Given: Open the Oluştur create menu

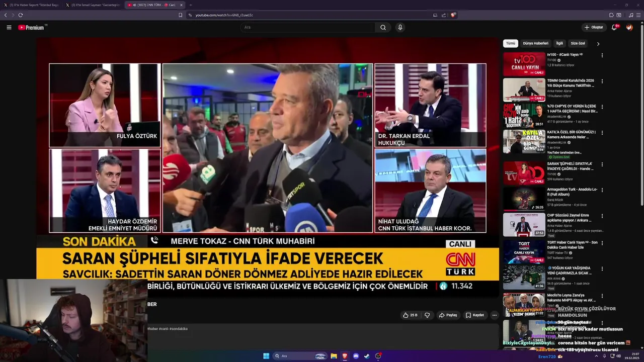Looking at the screenshot, I should click(594, 27).
